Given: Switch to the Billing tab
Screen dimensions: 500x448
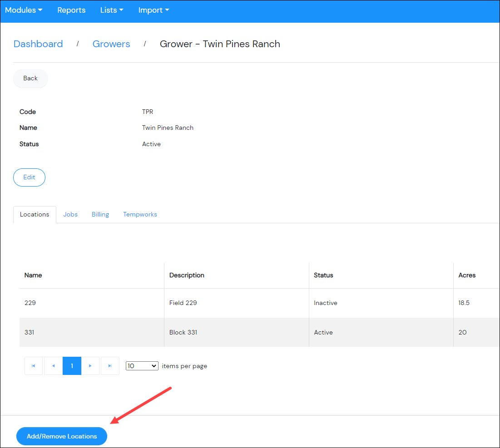Looking at the screenshot, I should [x=100, y=214].
